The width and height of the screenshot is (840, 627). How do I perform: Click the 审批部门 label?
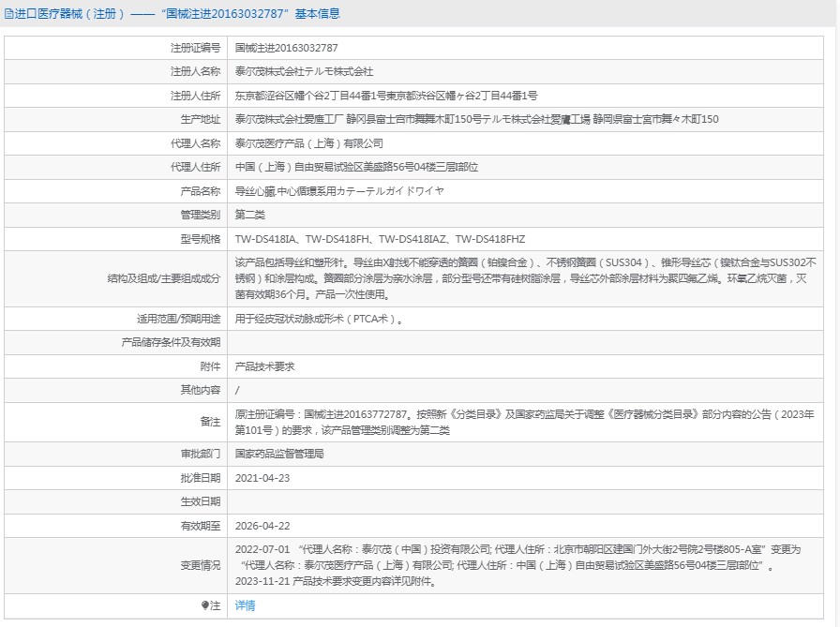click(201, 454)
